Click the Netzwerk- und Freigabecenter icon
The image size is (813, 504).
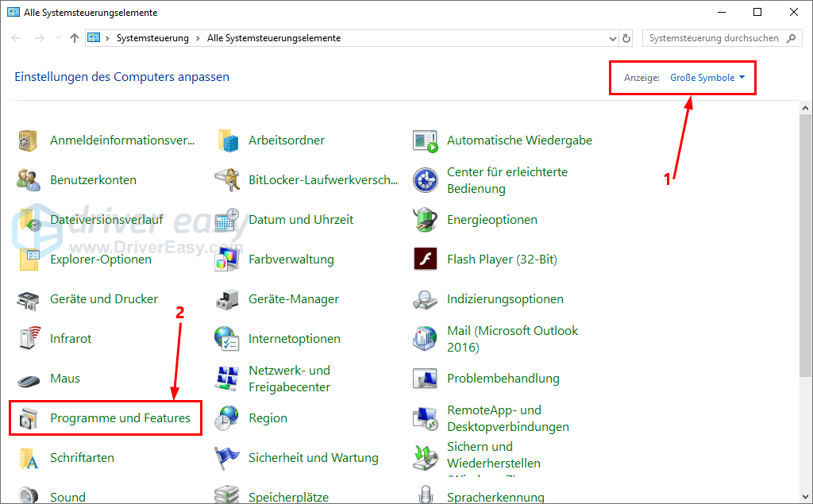(x=227, y=379)
